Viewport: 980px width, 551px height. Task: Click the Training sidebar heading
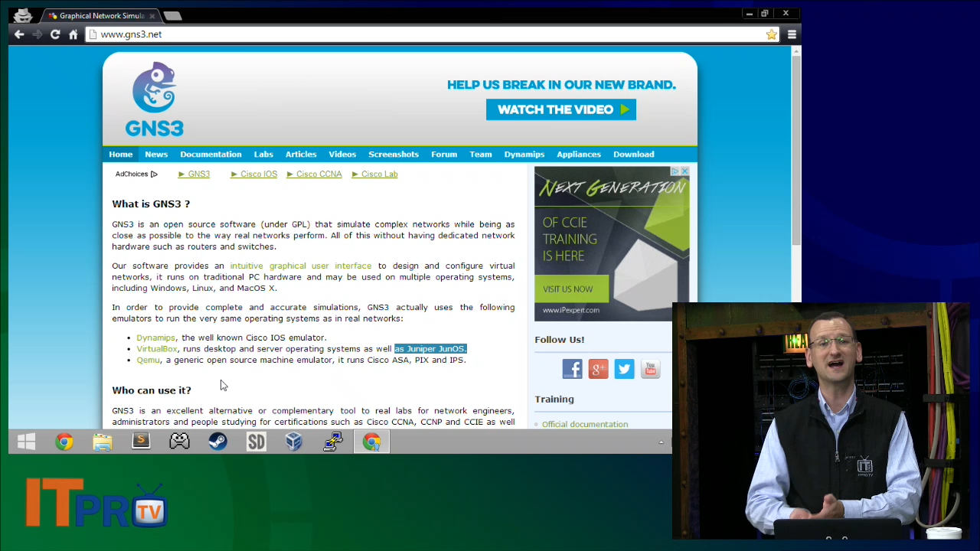[554, 399]
